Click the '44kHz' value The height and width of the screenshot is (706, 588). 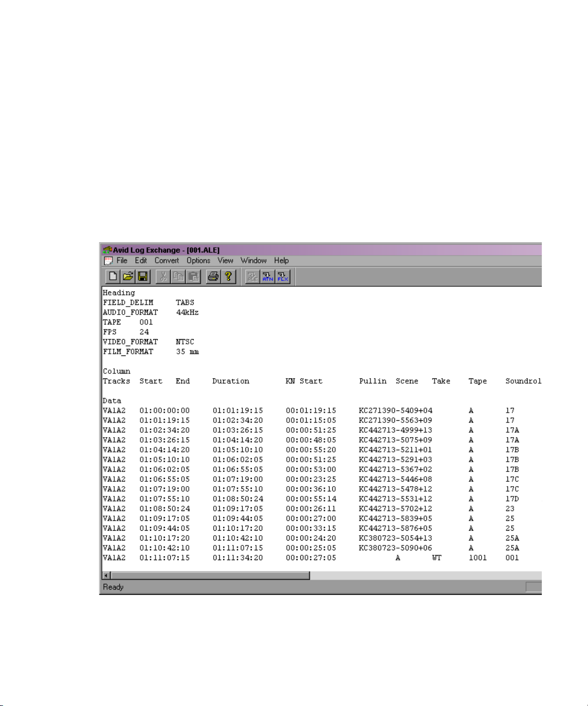(x=188, y=312)
